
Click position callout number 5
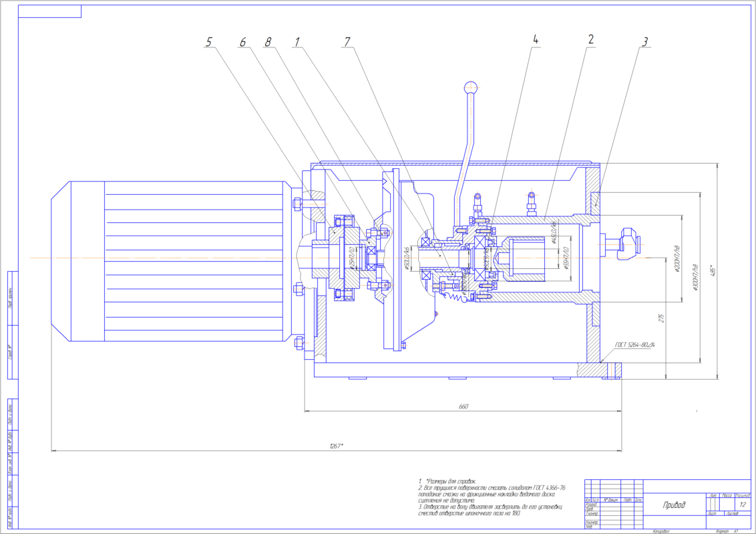[208, 42]
